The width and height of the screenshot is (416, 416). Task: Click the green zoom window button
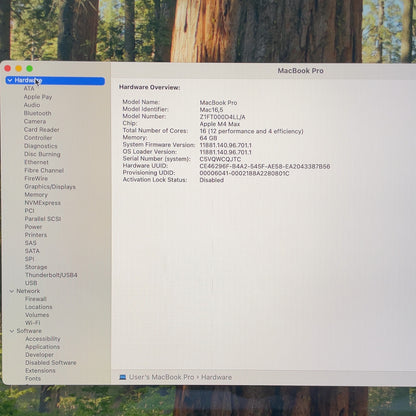(x=30, y=69)
